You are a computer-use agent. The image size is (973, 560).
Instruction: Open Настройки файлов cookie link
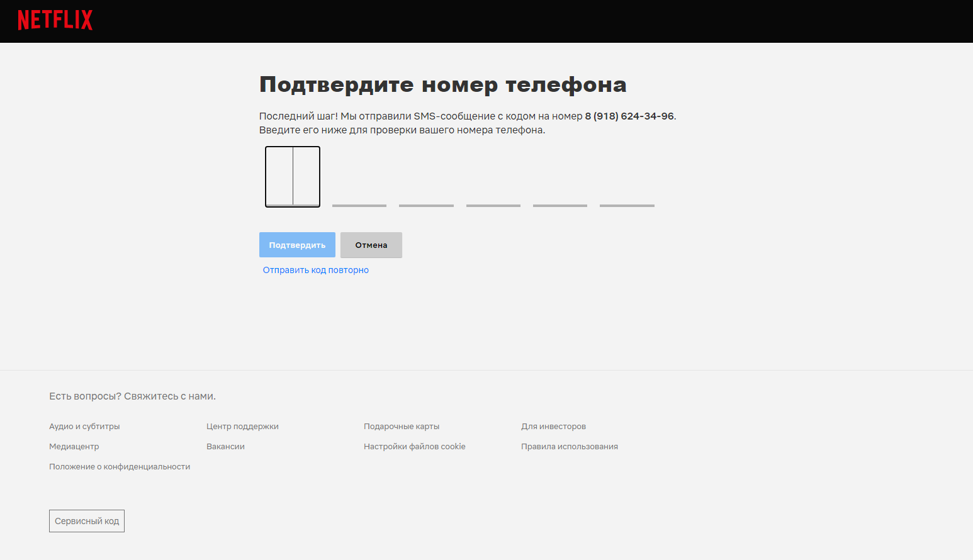pos(415,447)
